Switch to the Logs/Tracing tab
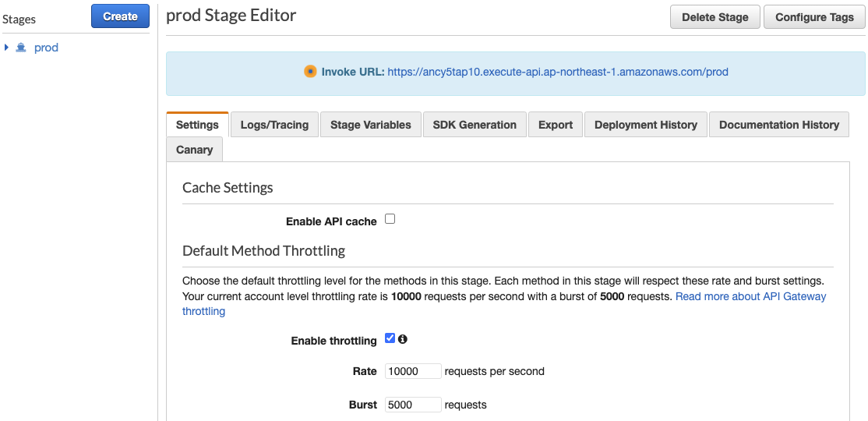Viewport: 868px width, 421px height. point(274,125)
